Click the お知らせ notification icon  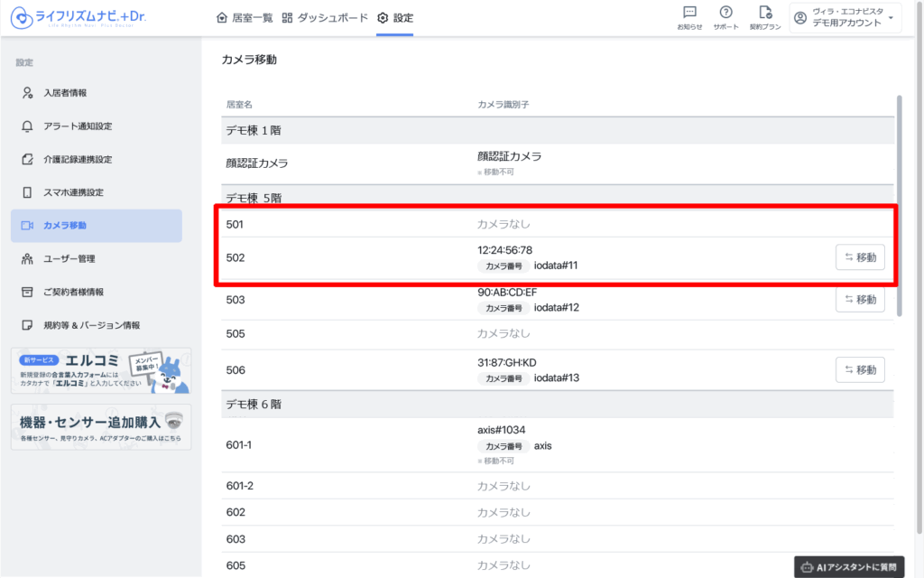tap(689, 17)
